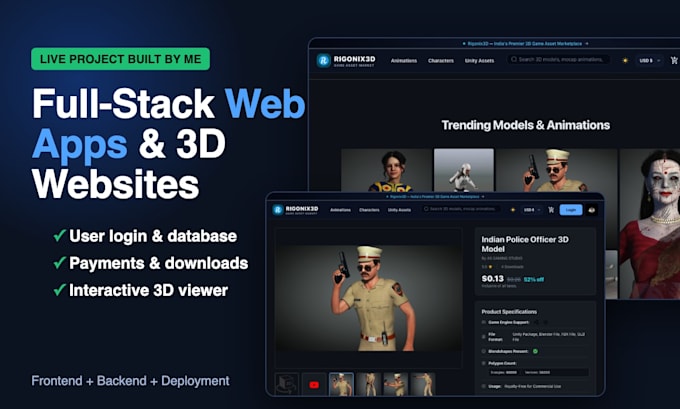The image size is (680, 409).
Task: Click the marketplace announcement banner in back window
Action: (x=526, y=44)
